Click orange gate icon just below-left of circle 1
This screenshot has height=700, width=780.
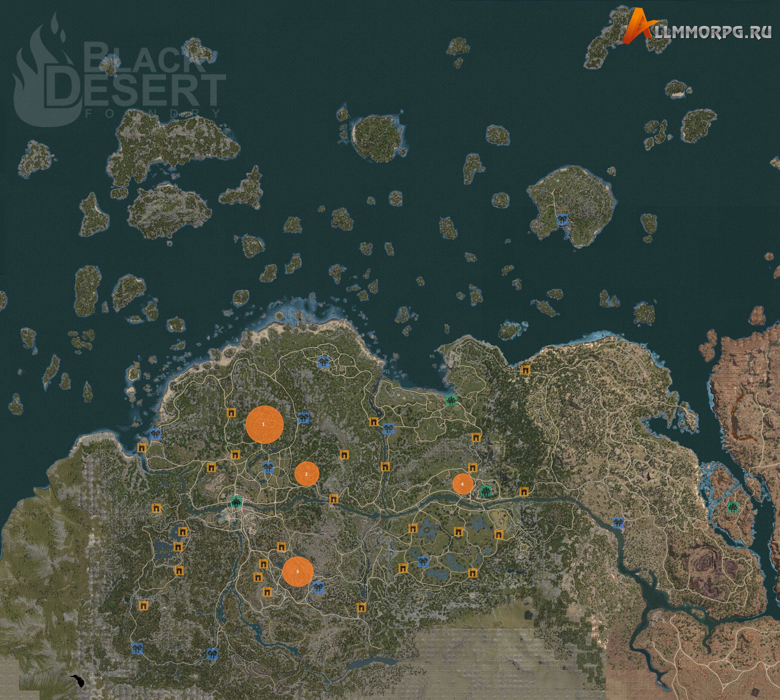pyautogui.click(x=235, y=455)
